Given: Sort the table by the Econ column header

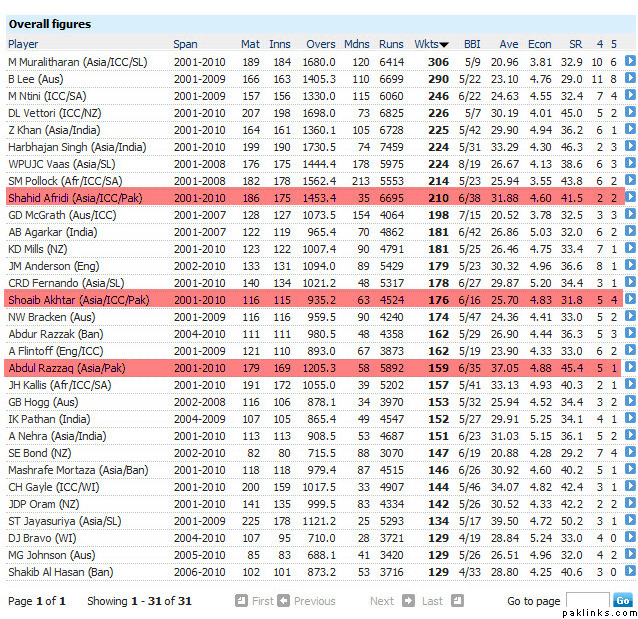Looking at the screenshot, I should coord(539,44).
